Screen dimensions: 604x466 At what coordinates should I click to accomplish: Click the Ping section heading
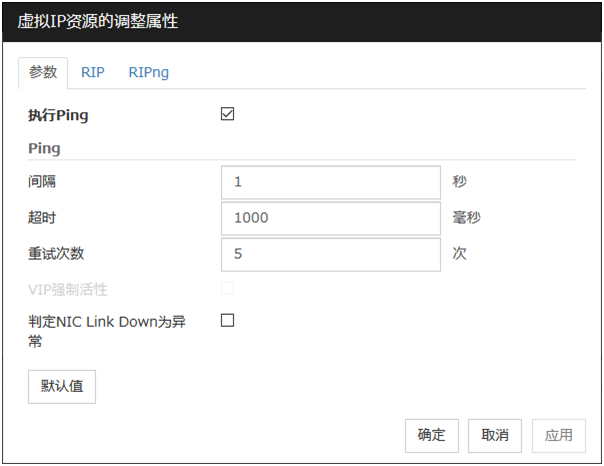(45, 148)
